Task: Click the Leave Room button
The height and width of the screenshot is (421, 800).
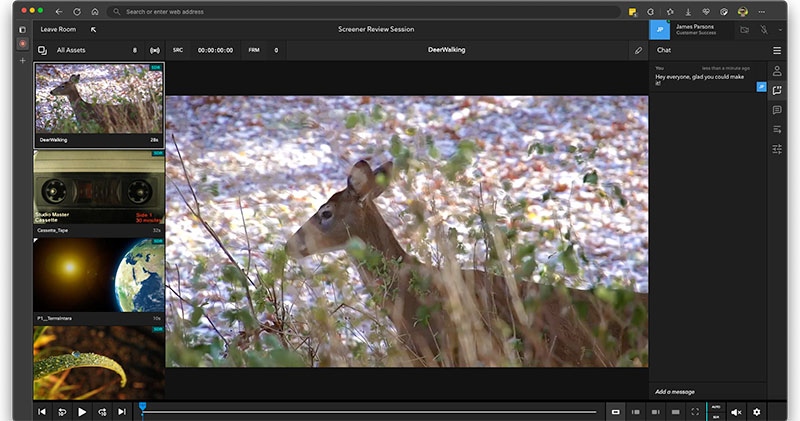Action: click(x=58, y=30)
